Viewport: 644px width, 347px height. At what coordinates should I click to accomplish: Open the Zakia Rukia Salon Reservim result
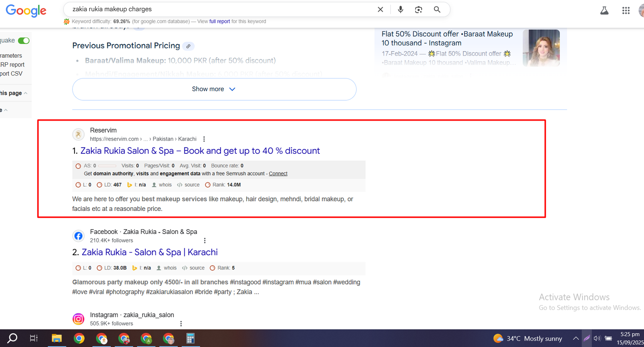(x=200, y=151)
